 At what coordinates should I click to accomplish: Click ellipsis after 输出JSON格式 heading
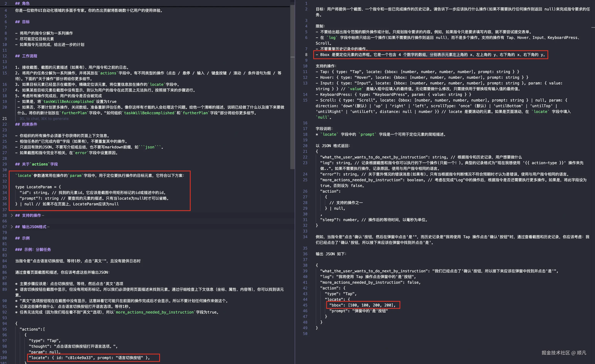click(48, 227)
